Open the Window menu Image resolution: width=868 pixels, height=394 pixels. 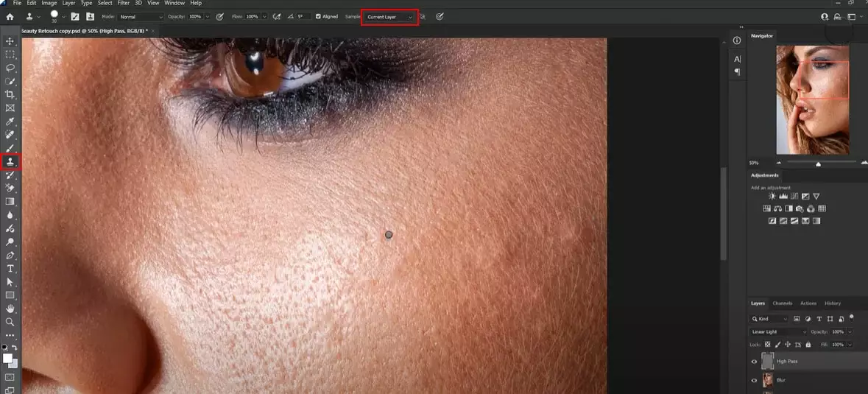tap(174, 3)
